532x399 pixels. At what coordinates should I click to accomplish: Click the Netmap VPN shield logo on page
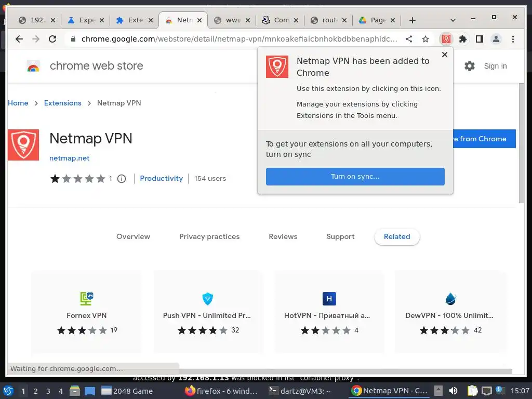click(x=23, y=145)
